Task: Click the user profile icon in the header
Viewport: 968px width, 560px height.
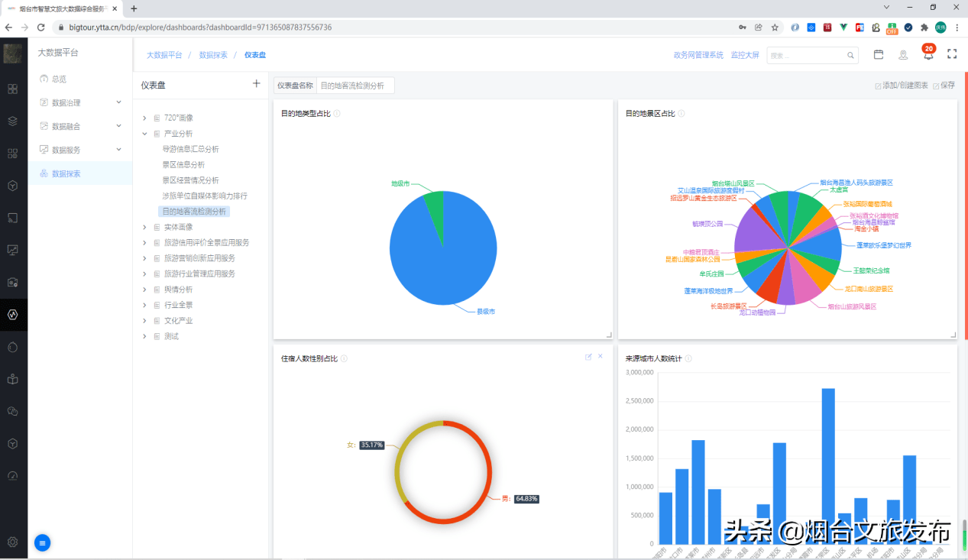Action: click(903, 55)
